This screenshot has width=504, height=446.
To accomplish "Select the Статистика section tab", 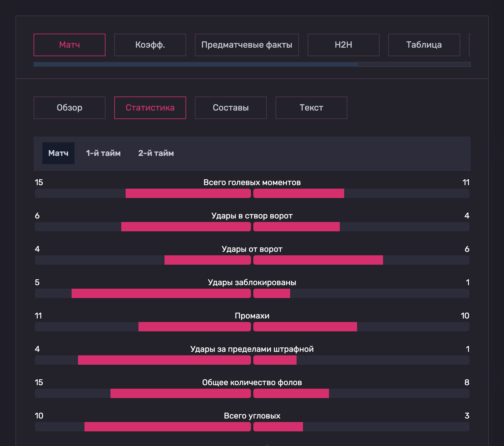I will [150, 108].
